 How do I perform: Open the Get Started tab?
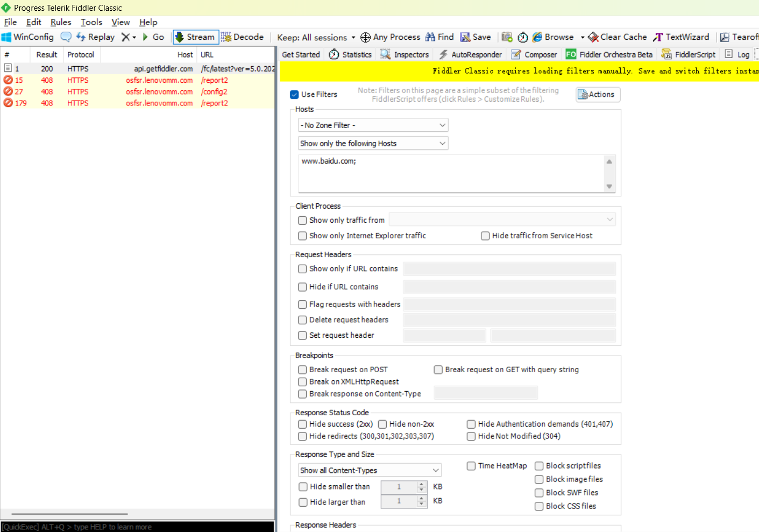click(x=301, y=54)
